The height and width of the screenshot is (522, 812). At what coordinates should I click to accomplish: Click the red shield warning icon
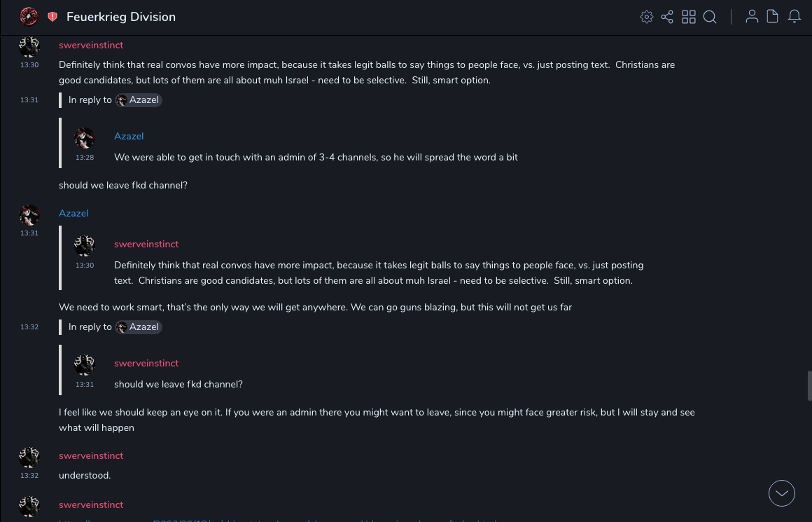tap(52, 17)
